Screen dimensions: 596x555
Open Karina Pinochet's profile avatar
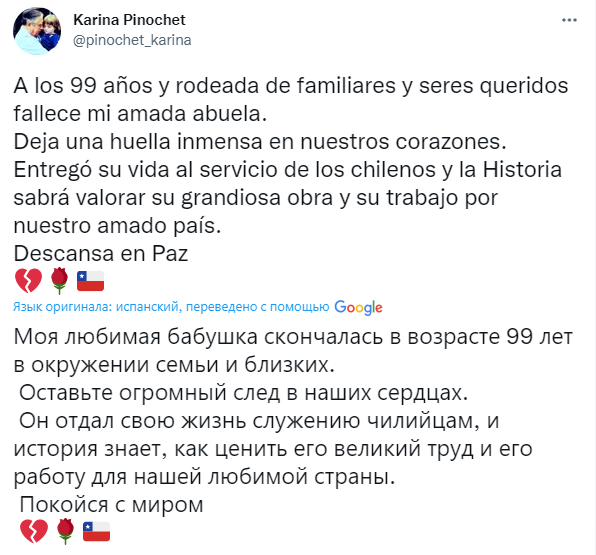[37, 31]
